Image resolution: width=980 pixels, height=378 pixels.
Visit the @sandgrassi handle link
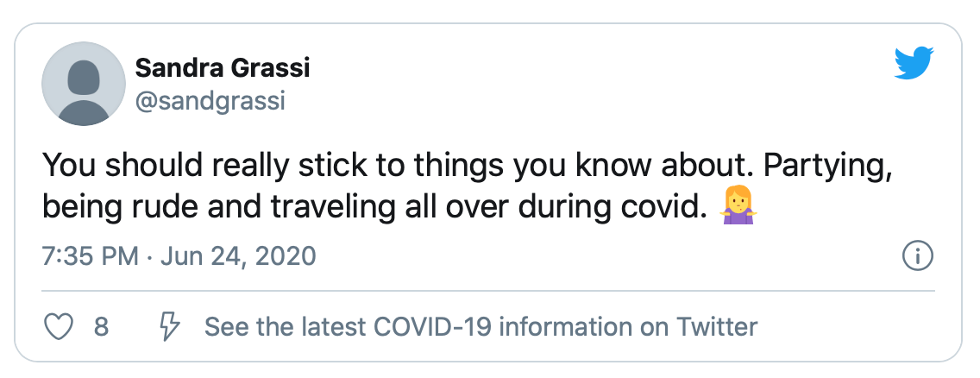tap(210, 101)
